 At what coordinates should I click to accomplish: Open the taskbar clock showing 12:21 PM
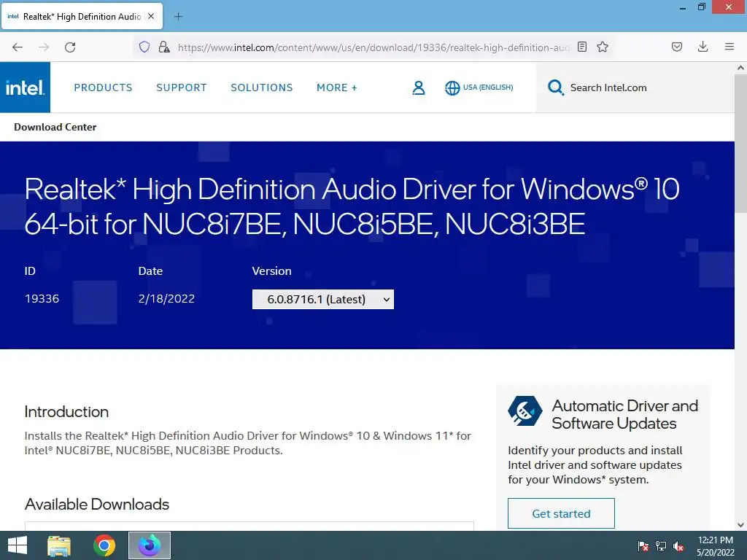pyautogui.click(x=715, y=546)
